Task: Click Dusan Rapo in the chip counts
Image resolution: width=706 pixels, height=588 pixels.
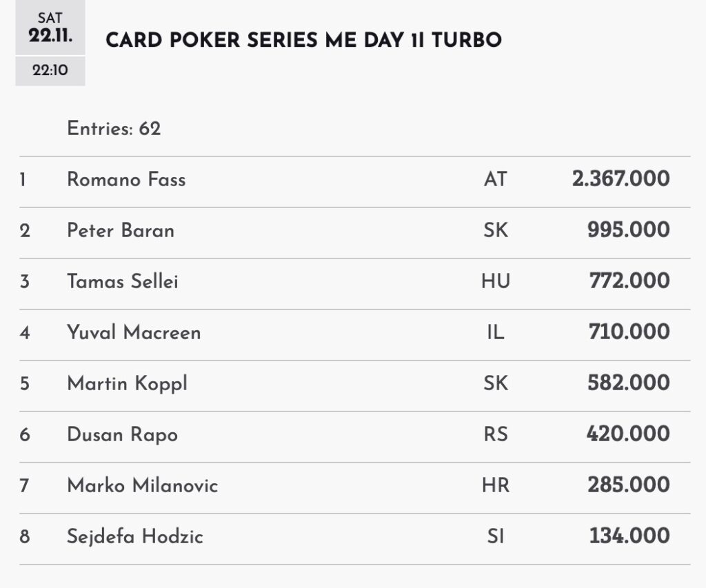Action: (122, 434)
